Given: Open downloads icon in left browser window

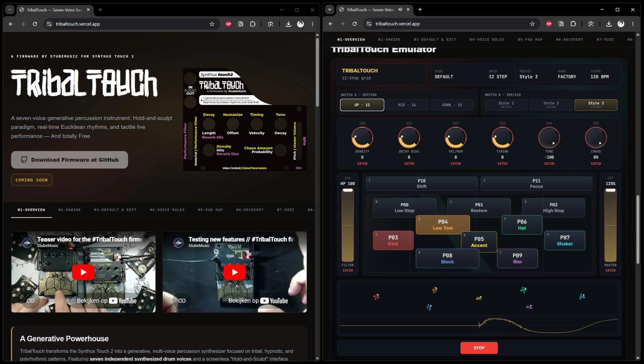Looking at the screenshot, I should pos(288,24).
